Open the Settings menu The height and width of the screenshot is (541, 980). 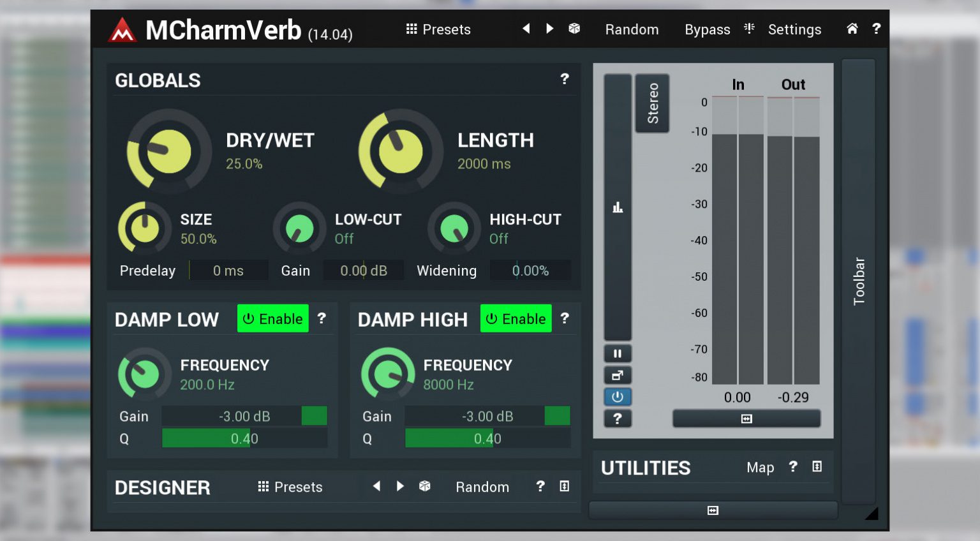coord(794,29)
